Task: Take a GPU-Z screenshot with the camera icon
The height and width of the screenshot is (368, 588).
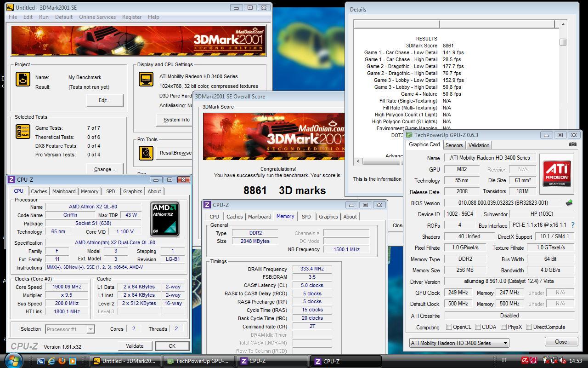Action: click(572, 144)
